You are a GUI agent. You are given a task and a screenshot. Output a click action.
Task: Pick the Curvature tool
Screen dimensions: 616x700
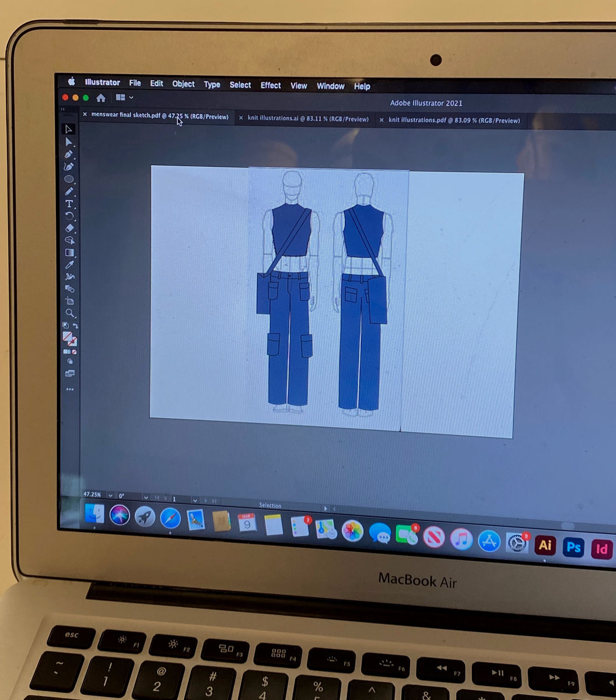tap(69, 166)
